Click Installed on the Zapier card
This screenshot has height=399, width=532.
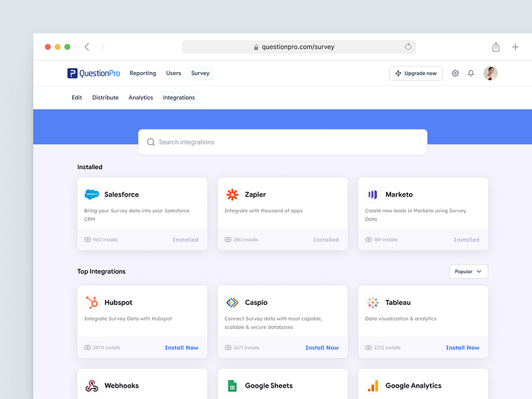(325, 240)
